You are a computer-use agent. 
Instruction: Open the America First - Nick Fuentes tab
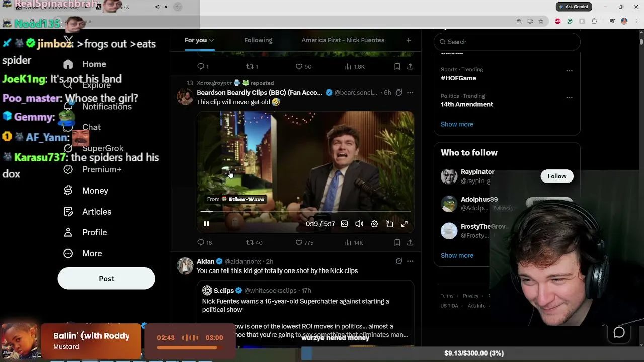343,40
